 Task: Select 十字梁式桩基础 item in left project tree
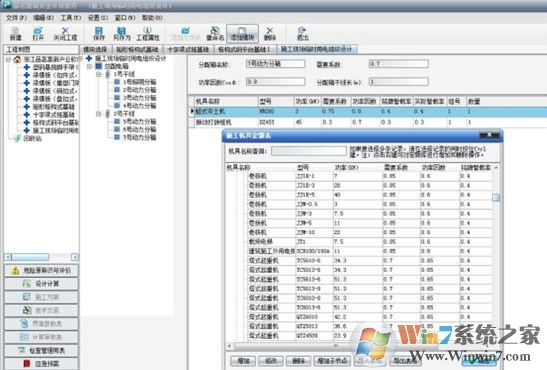pos(53,114)
